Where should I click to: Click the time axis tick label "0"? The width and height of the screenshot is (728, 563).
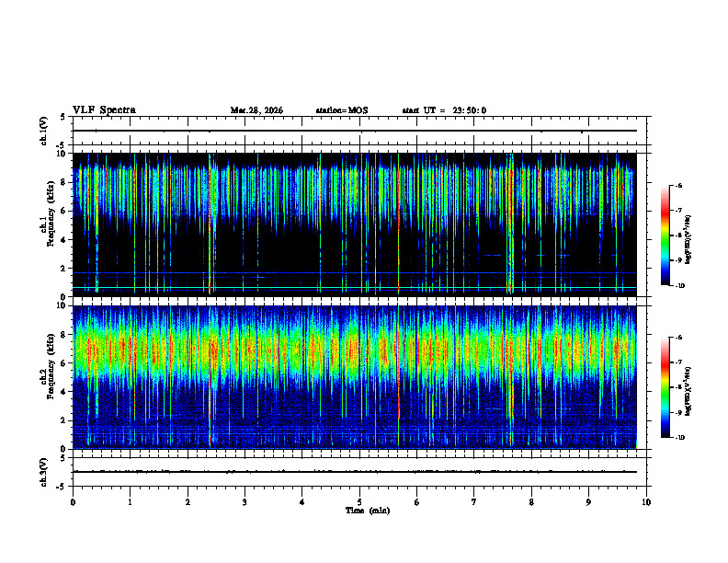pyautogui.click(x=73, y=502)
